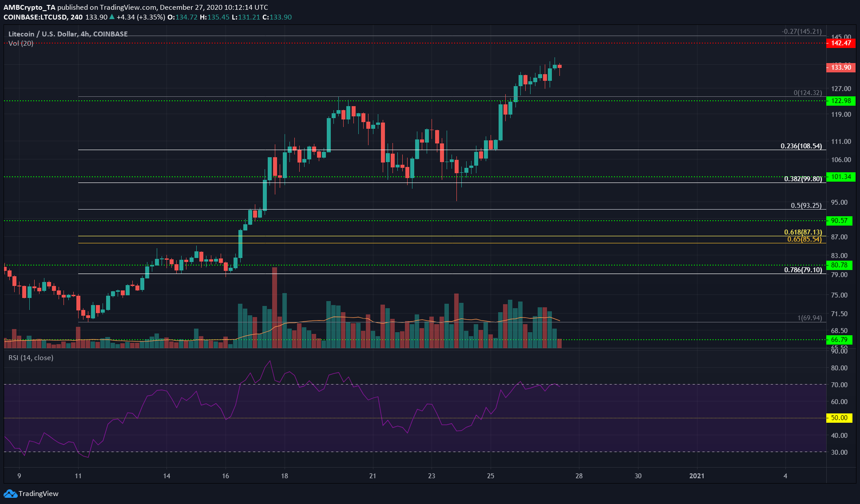Click the green 66.79 level label
The width and height of the screenshot is (860, 504).
[x=839, y=340]
